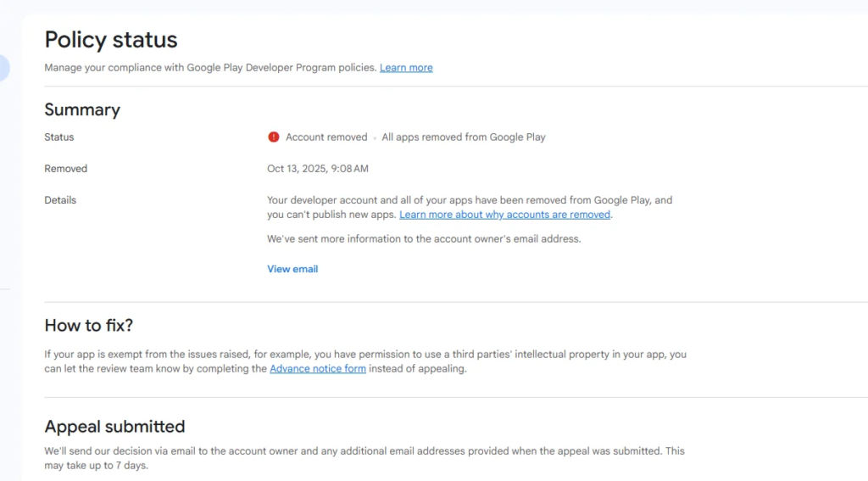868x481 pixels.
Task: Click the Oct 13, 2025 removal date
Action: coord(318,169)
